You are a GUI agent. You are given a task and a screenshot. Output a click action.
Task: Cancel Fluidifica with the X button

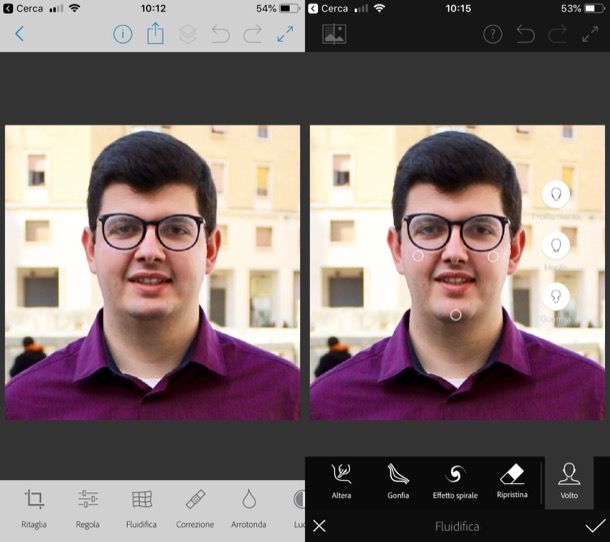point(319,526)
